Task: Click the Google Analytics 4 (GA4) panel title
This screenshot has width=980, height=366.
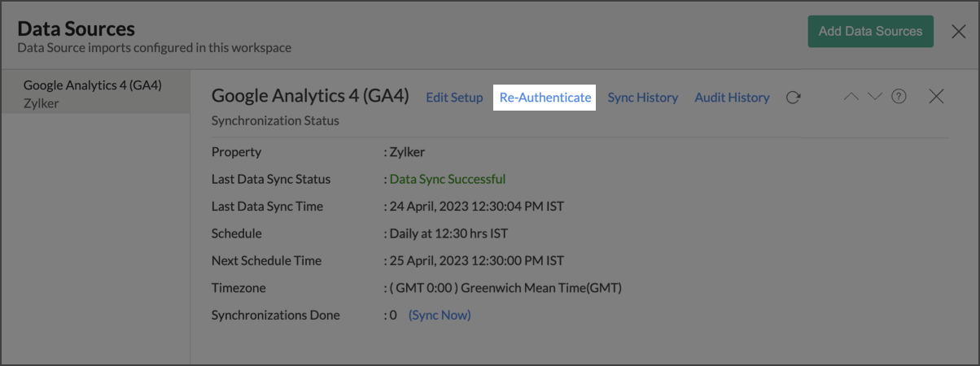Action: pyautogui.click(x=310, y=96)
